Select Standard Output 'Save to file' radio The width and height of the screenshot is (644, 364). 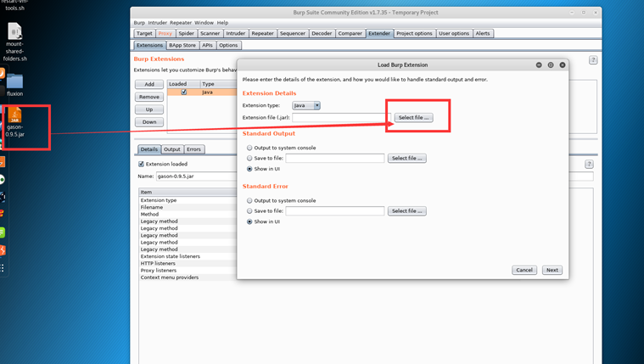(249, 158)
